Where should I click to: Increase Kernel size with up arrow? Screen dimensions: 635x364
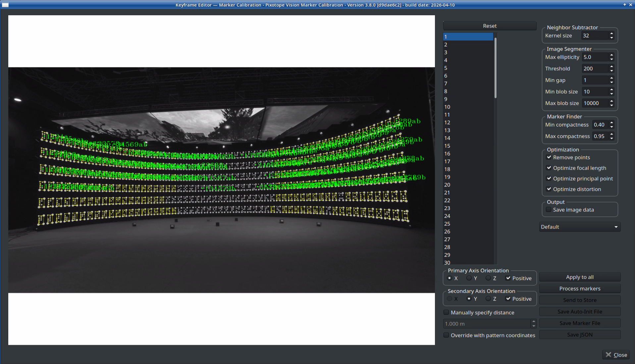(611, 33)
